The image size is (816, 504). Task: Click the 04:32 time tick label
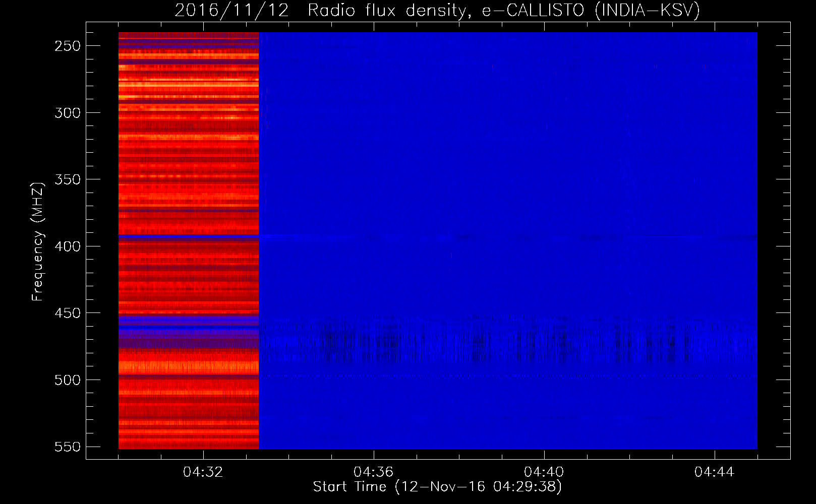[x=203, y=472]
